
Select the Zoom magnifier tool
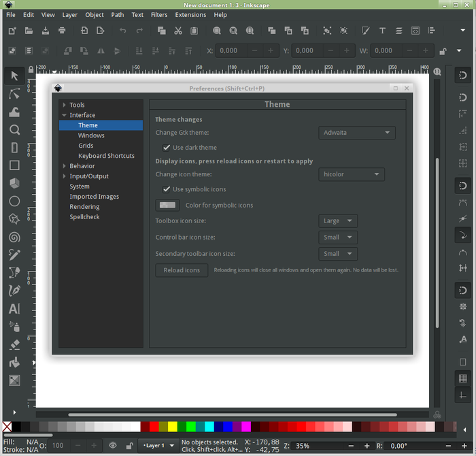[x=14, y=130]
